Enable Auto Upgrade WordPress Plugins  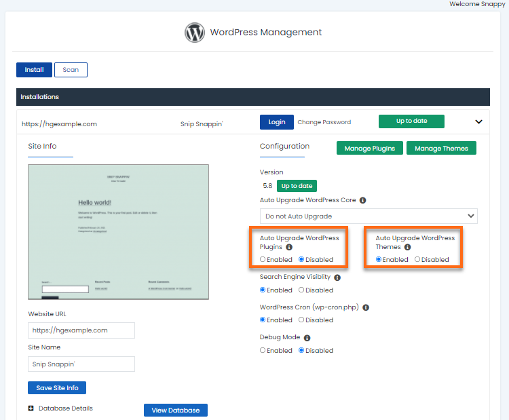tap(263, 259)
